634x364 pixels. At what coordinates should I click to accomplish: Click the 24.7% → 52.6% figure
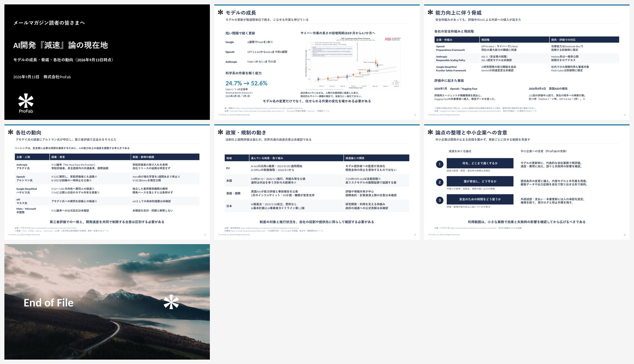tap(246, 83)
